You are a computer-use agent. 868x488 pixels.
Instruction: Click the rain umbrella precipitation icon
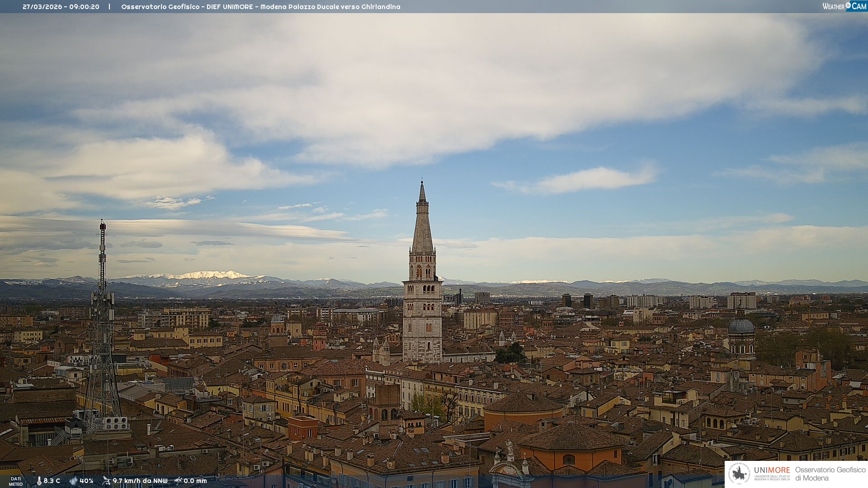pos(178,481)
